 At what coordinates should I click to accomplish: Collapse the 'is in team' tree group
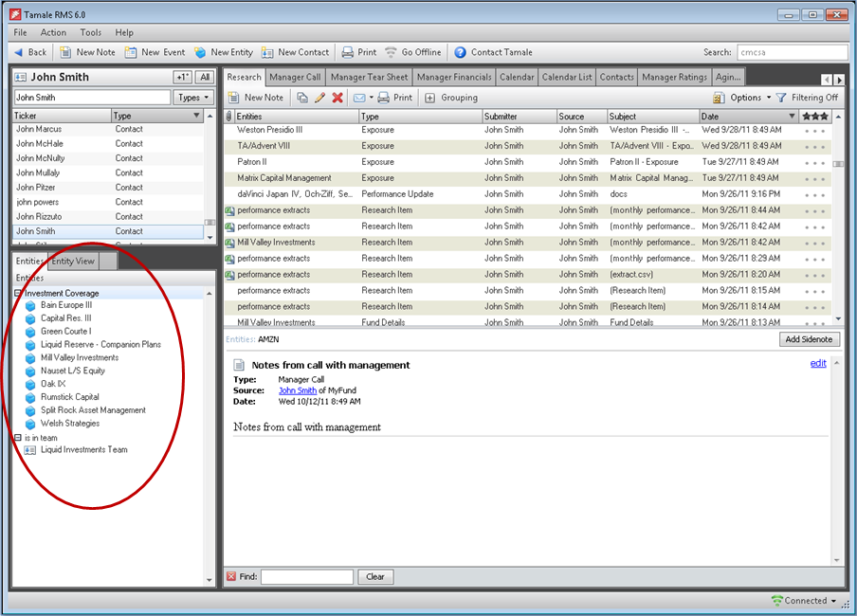(17, 438)
